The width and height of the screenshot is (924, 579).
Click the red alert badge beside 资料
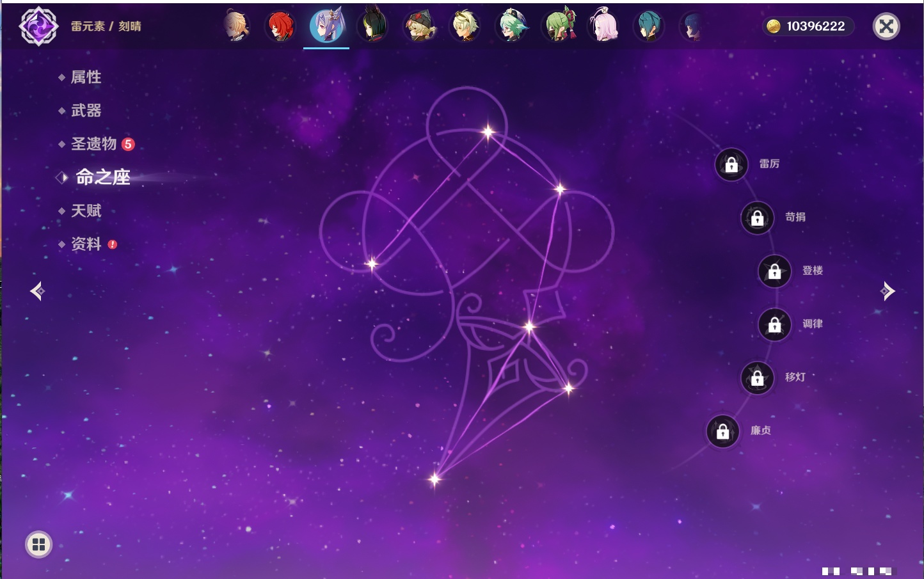click(113, 244)
